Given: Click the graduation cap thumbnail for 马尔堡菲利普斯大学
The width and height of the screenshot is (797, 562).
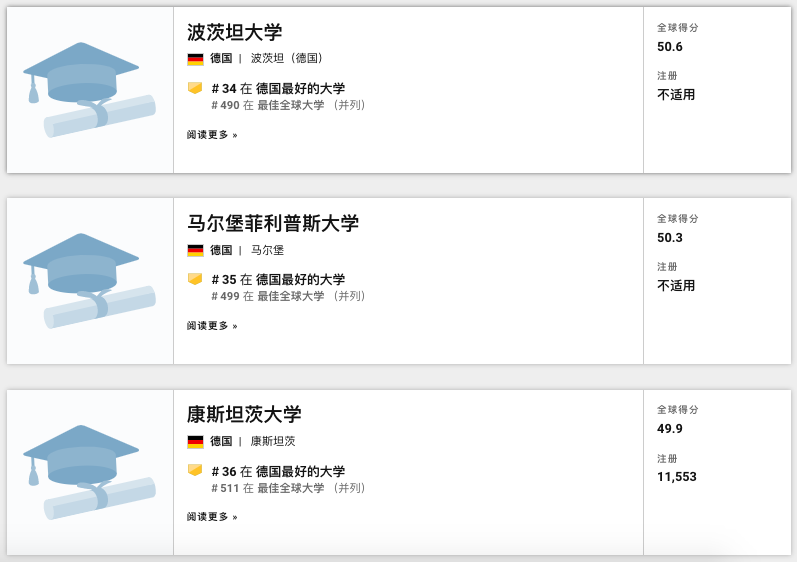Looking at the screenshot, I should [x=89, y=281].
